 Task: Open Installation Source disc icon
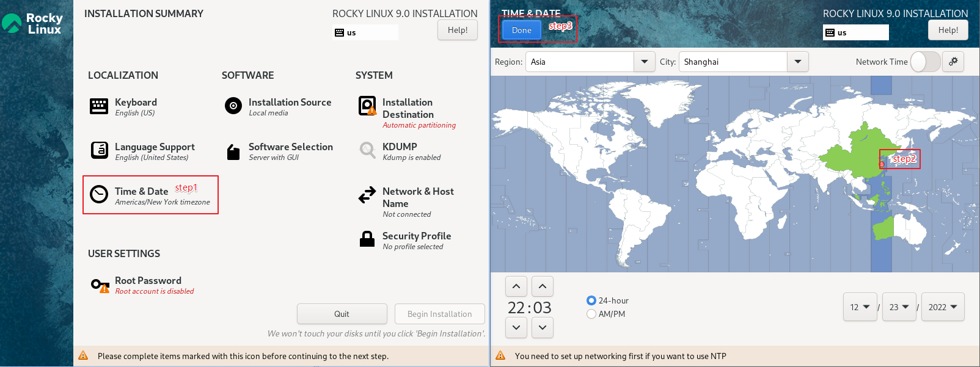[x=233, y=106]
